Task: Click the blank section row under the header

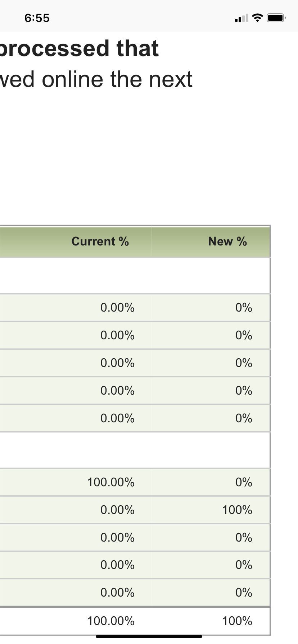Action: pyautogui.click(x=135, y=276)
